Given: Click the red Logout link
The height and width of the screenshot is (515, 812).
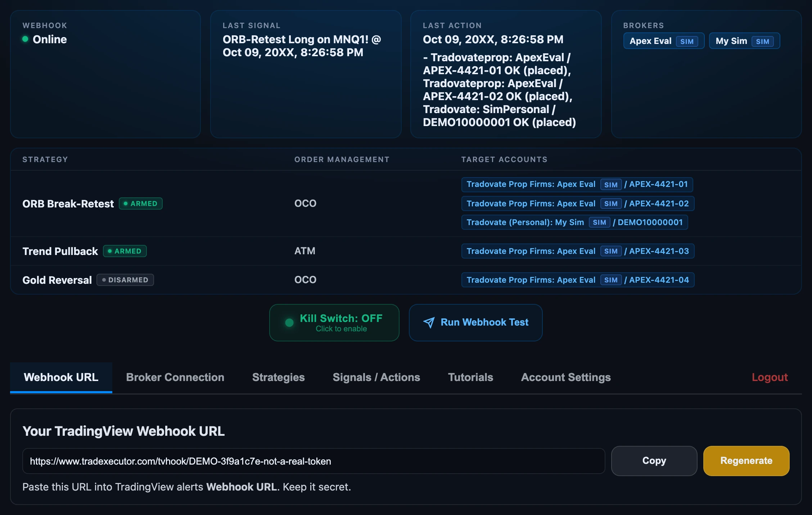Looking at the screenshot, I should [770, 377].
